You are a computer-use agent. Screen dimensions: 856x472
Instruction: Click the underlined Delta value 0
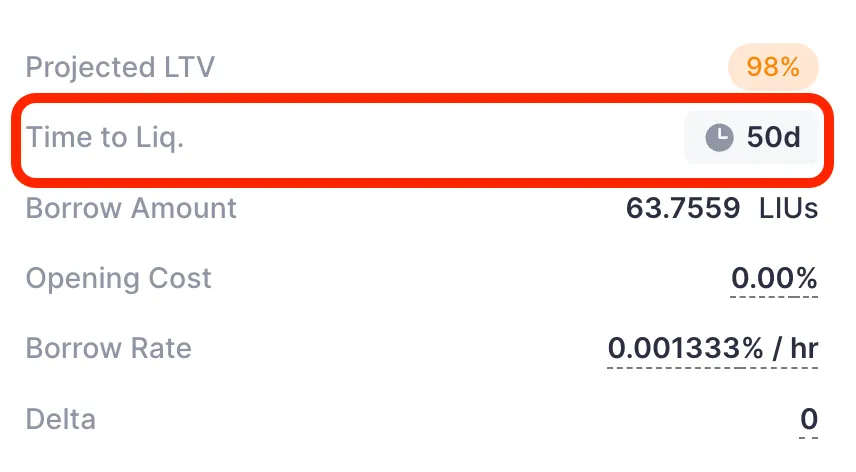click(809, 419)
